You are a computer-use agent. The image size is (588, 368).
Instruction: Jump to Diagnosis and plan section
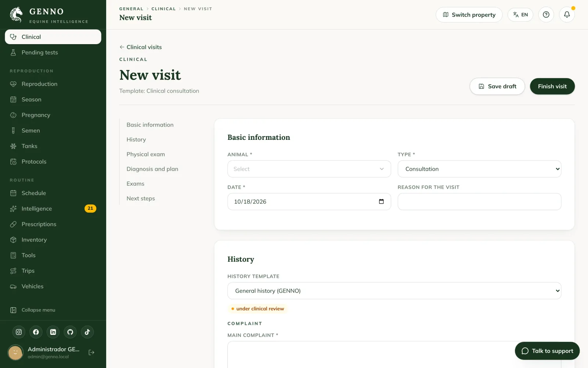[152, 169]
